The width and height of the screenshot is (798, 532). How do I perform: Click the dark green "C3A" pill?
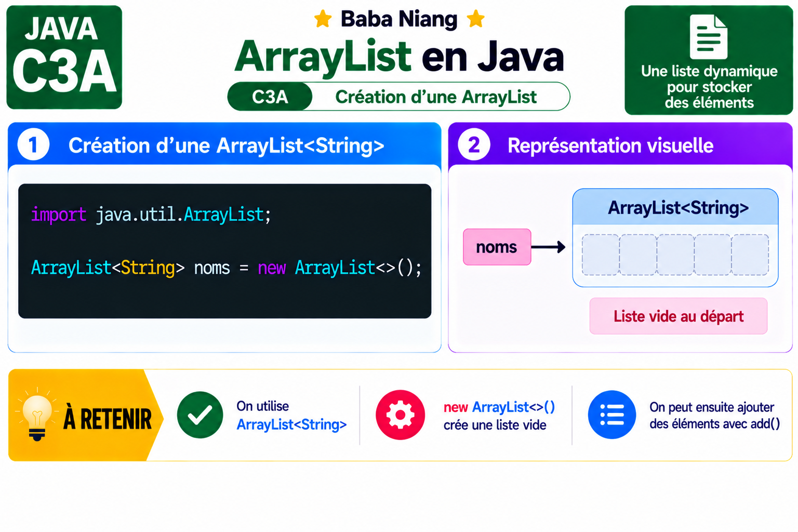(270, 97)
